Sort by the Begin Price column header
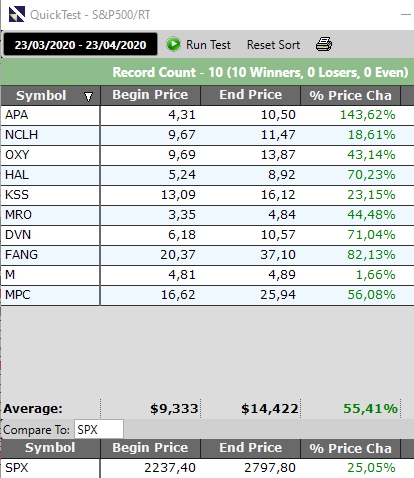This screenshot has height=478, width=414. point(150,95)
